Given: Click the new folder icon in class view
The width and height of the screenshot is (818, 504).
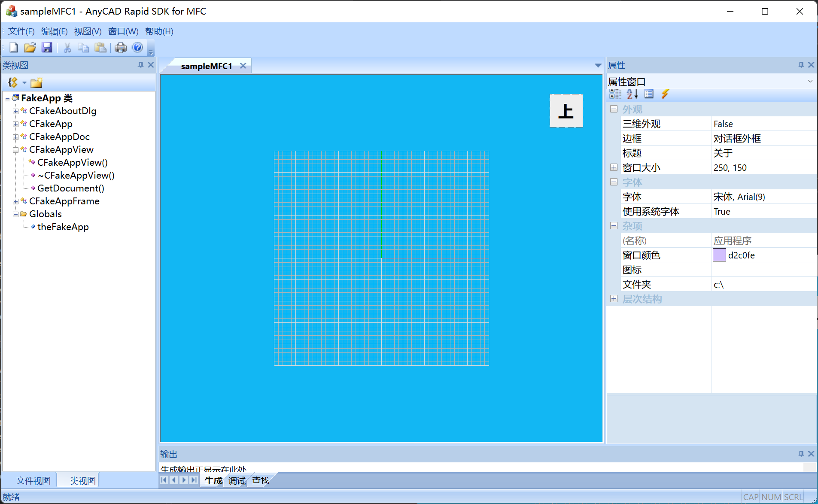Looking at the screenshot, I should coord(36,82).
